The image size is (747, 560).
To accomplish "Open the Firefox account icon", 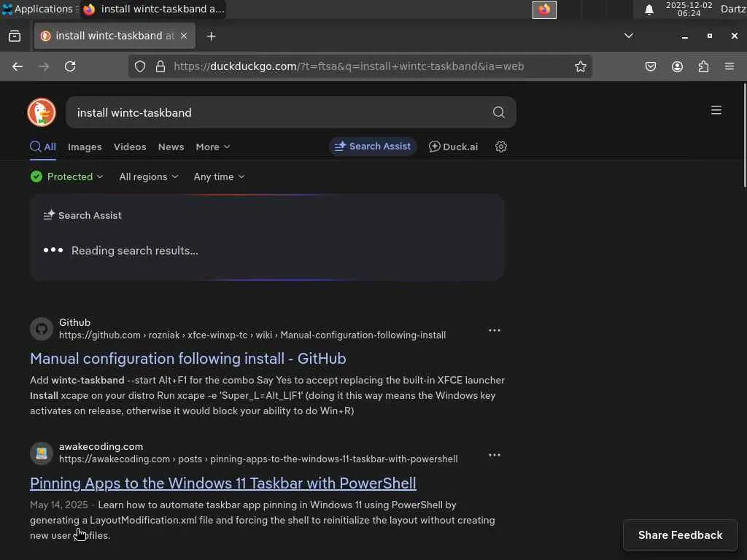I will (677, 66).
